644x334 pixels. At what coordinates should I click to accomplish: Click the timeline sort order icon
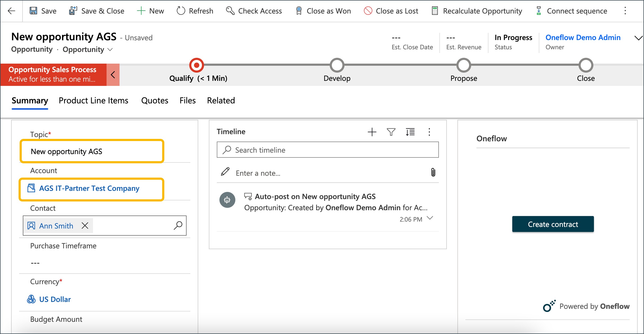[410, 132]
